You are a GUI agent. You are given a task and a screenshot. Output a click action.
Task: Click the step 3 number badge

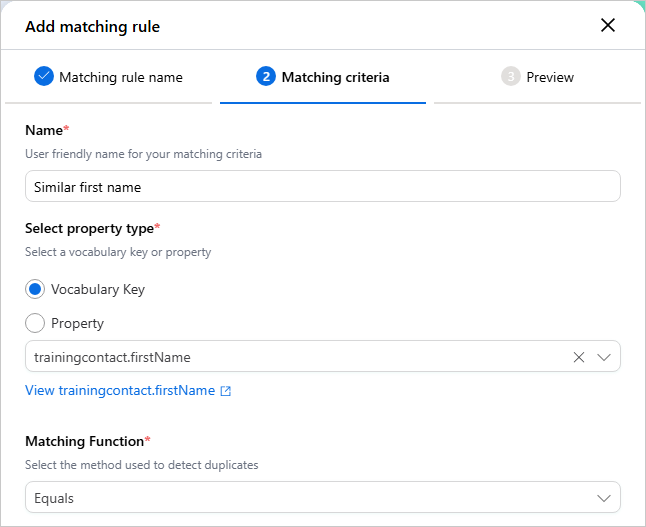point(510,76)
